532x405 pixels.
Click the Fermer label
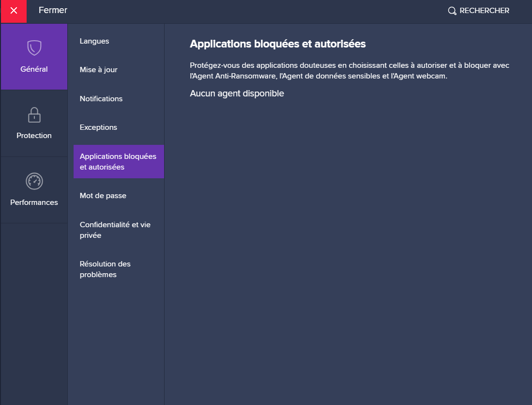click(x=53, y=10)
